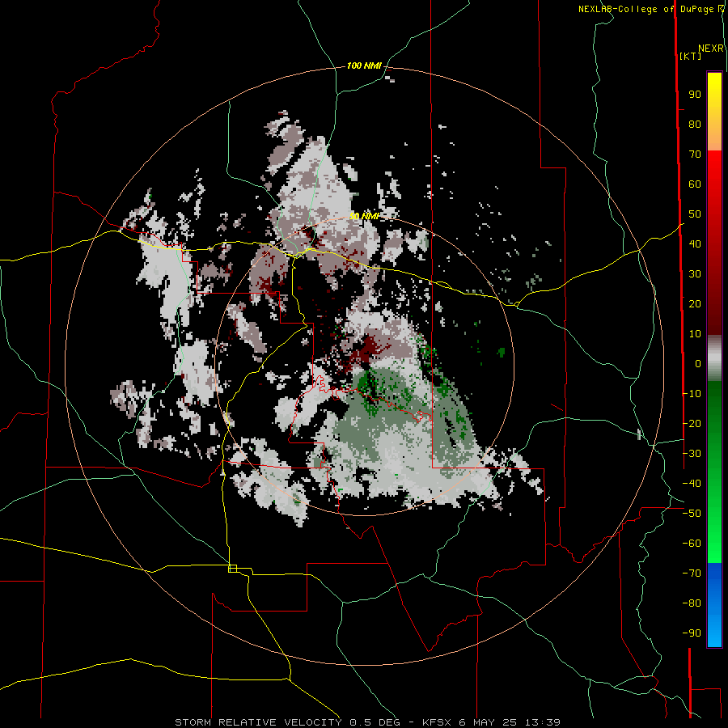Click the 90 knot scale label

click(x=695, y=95)
